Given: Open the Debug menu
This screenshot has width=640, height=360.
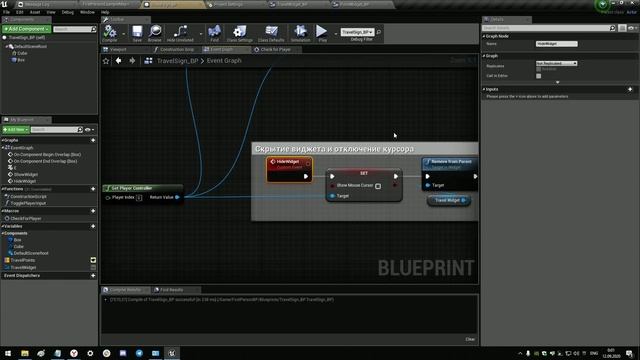Looking at the screenshot, I should (x=68, y=12).
